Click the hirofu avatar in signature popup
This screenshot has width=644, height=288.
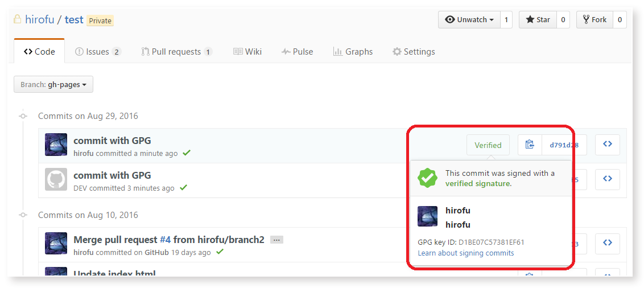[x=428, y=216]
